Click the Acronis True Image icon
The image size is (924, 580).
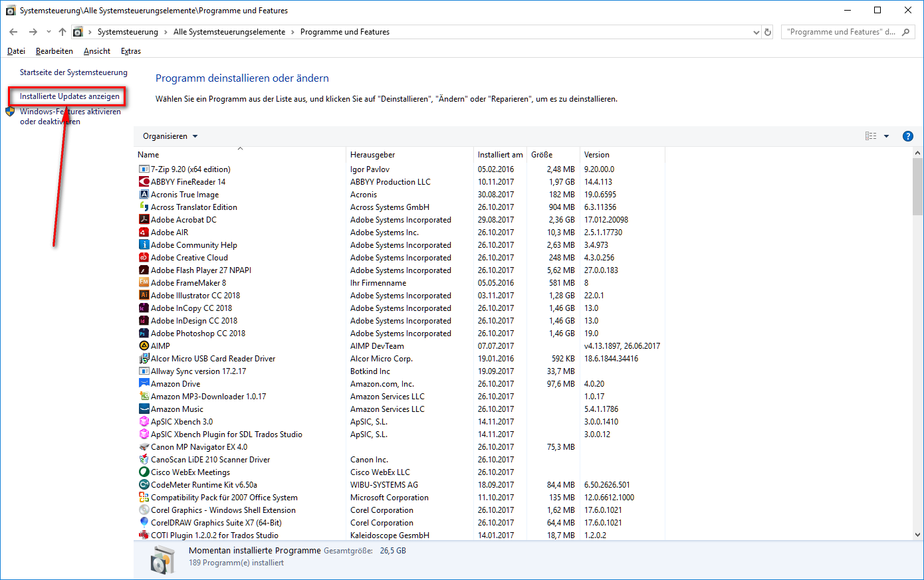144,194
